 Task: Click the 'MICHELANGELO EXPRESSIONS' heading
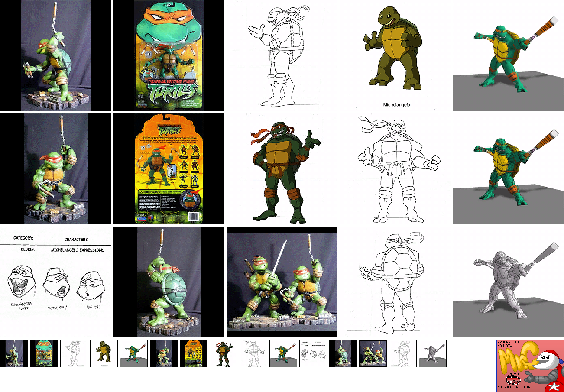pyautogui.click(x=78, y=250)
